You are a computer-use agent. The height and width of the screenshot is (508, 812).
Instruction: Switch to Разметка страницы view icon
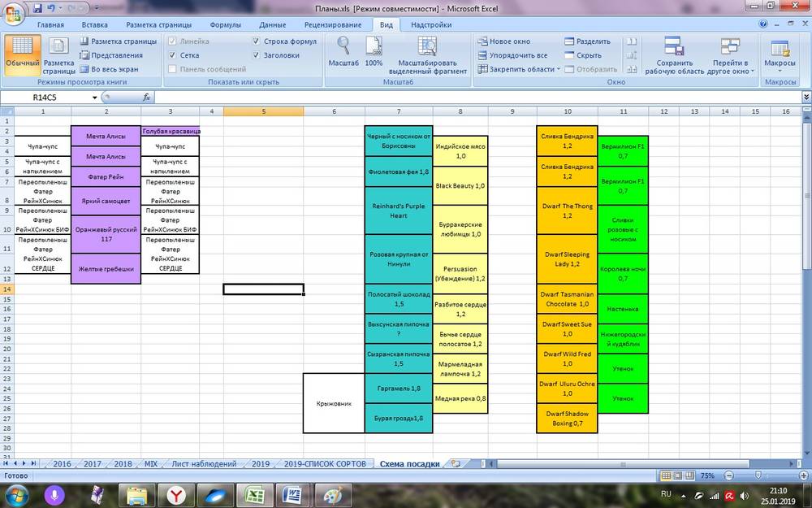58,54
